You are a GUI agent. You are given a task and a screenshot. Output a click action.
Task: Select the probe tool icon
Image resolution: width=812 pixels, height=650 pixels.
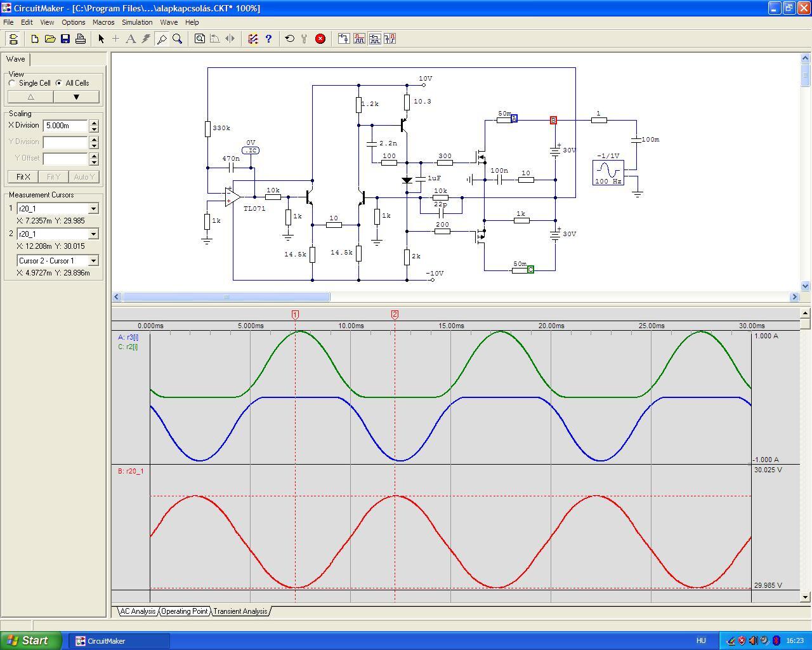(162, 39)
